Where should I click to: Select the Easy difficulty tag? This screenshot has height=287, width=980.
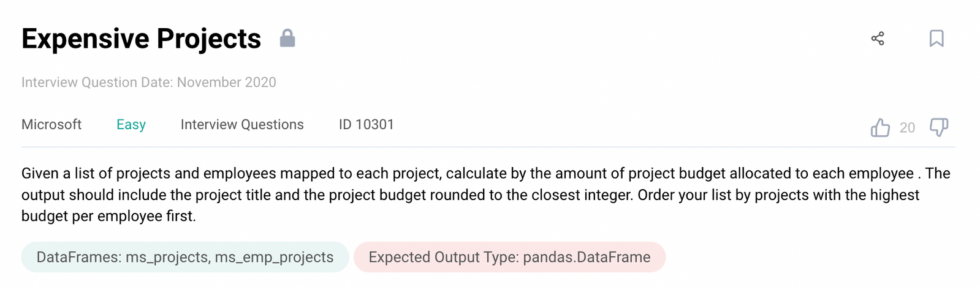coord(131,125)
